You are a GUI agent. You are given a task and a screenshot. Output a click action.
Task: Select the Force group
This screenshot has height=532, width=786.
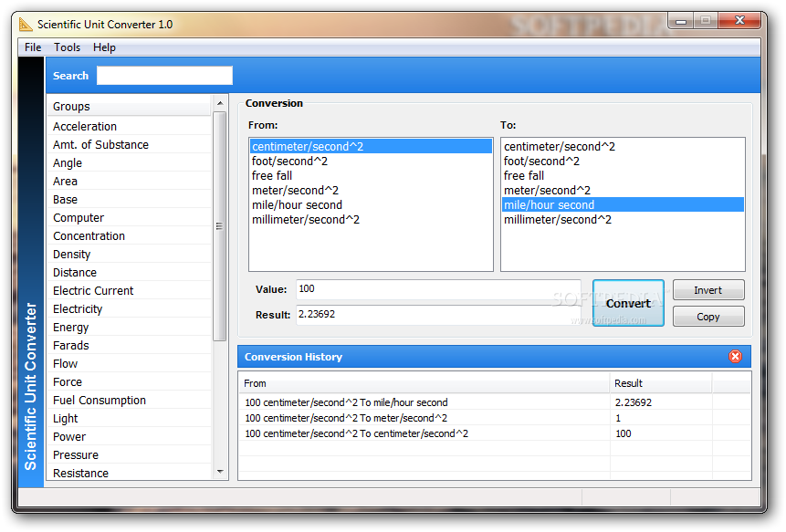pos(130,382)
